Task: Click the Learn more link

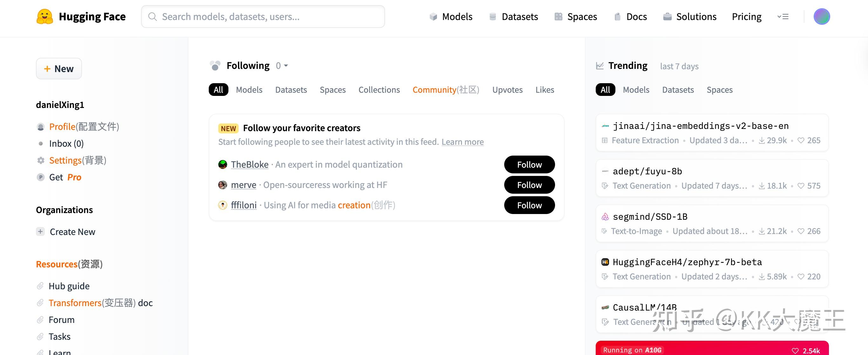Action: (x=462, y=142)
